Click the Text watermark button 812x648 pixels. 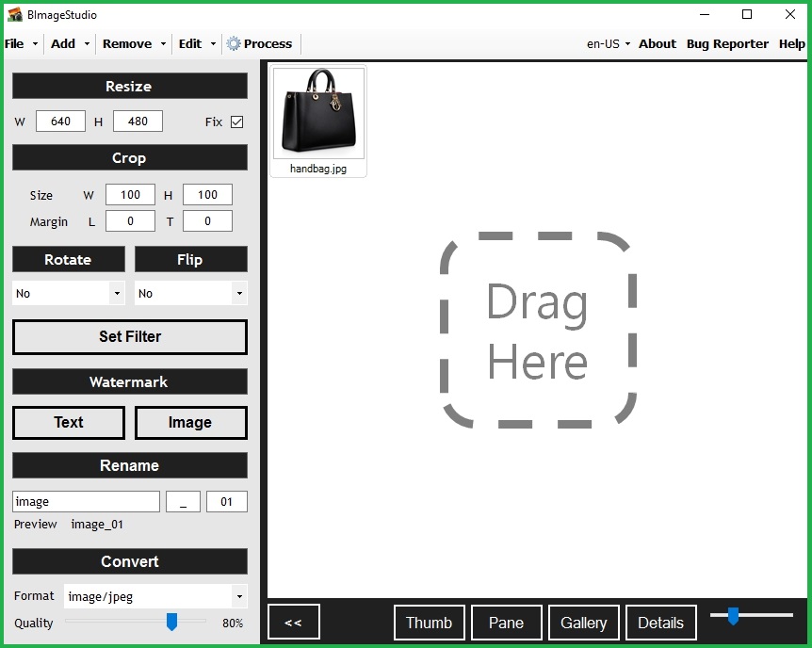pyautogui.click(x=69, y=422)
